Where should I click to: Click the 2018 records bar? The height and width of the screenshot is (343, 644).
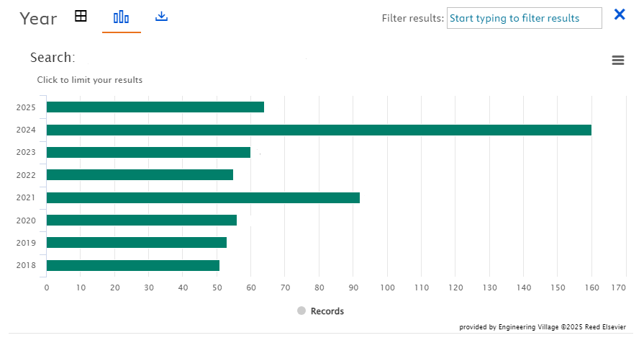point(132,265)
